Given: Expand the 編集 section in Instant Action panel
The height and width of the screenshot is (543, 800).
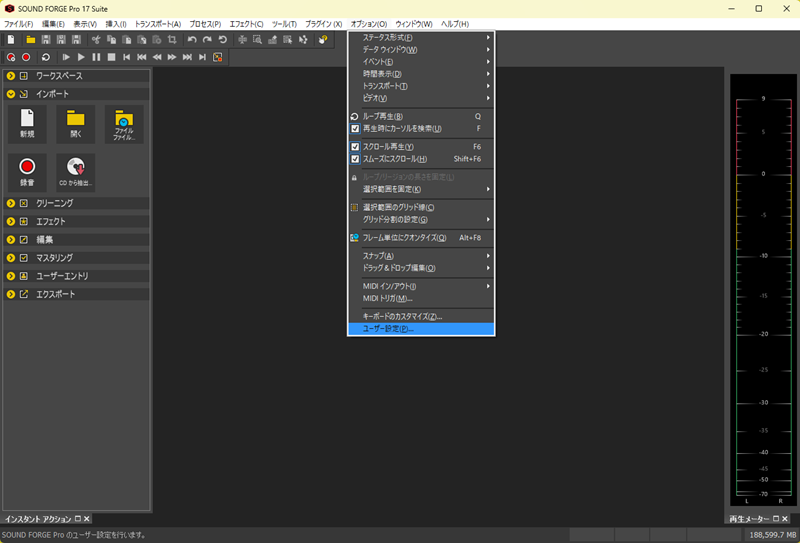Looking at the screenshot, I should [77, 239].
